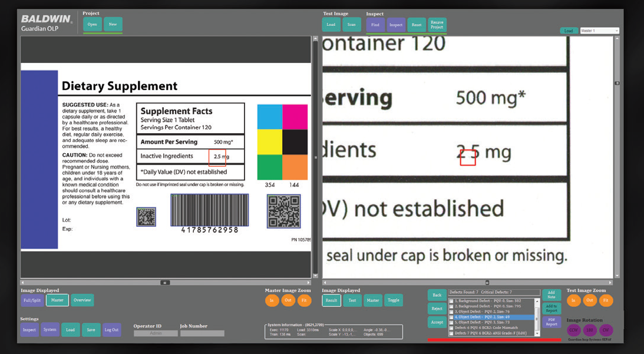
Task: Switch test display to Result view
Action: [x=331, y=300]
